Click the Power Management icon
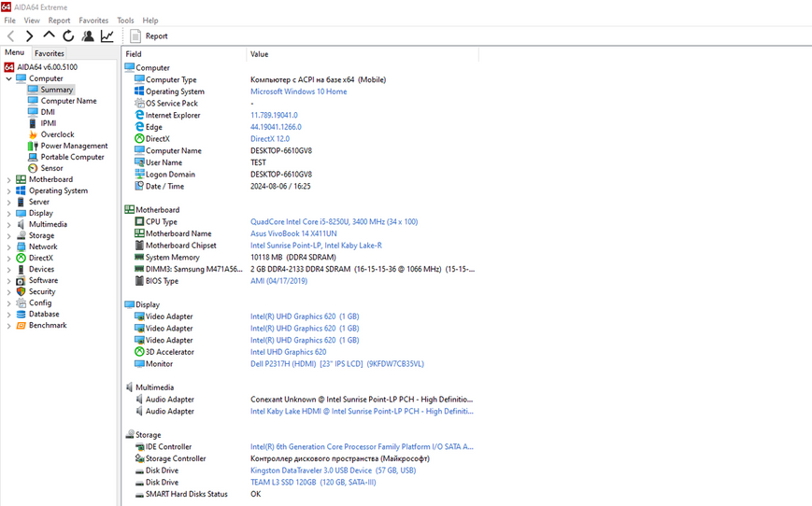The height and width of the screenshot is (506, 812). [x=33, y=146]
